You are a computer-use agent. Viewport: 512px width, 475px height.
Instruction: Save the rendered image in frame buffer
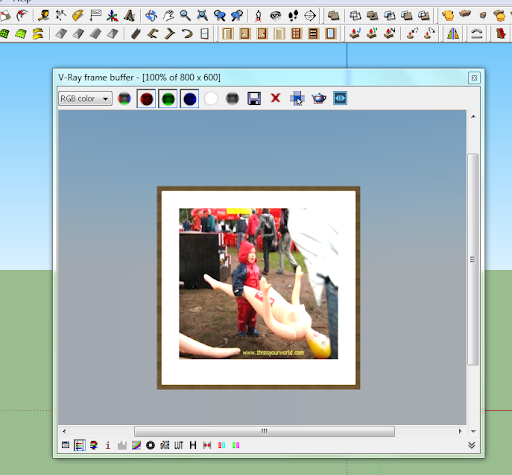254,99
